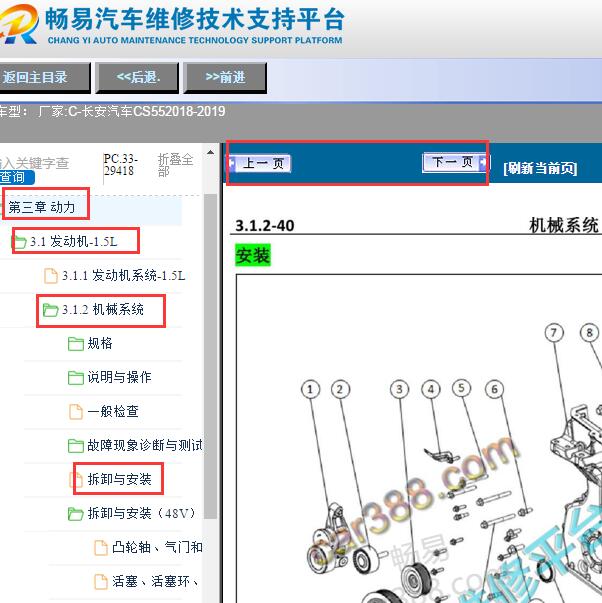Expand 故障现象诊断与测试 folder icon

tap(76, 445)
